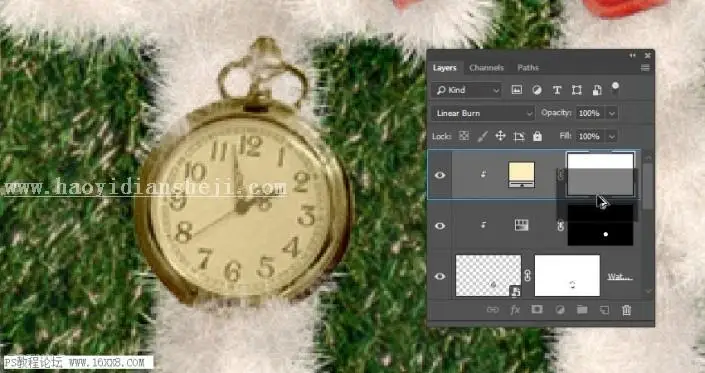Create a new group with folder icon
Viewport: 705px width, 373px height.
click(x=582, y=310)
